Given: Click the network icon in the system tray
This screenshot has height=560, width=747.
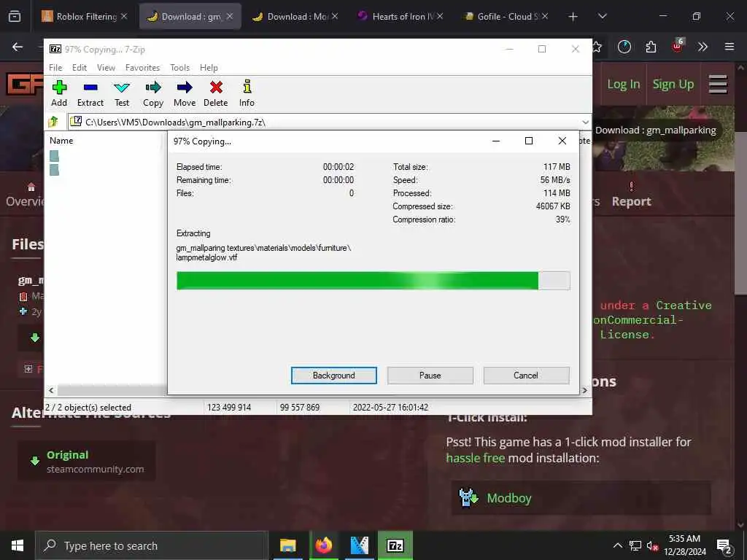Looking at the screenshot, I should pyautogui.click(x=635, y=545).
